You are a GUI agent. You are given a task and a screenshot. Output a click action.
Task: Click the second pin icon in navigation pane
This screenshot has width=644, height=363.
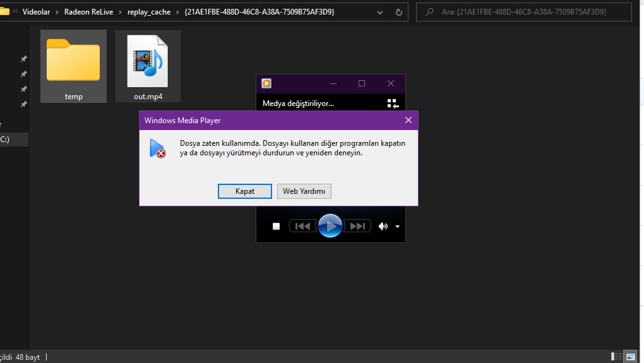click(24, 74)
